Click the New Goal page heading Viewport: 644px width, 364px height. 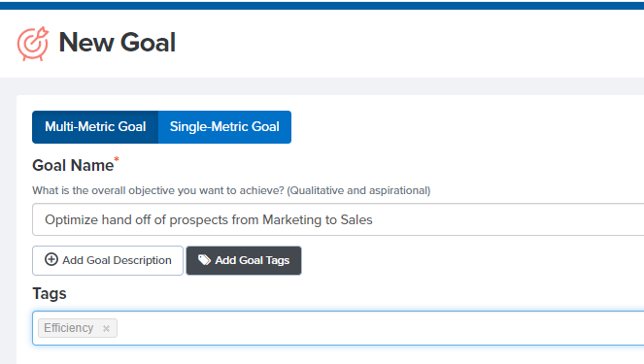(118, 43)
